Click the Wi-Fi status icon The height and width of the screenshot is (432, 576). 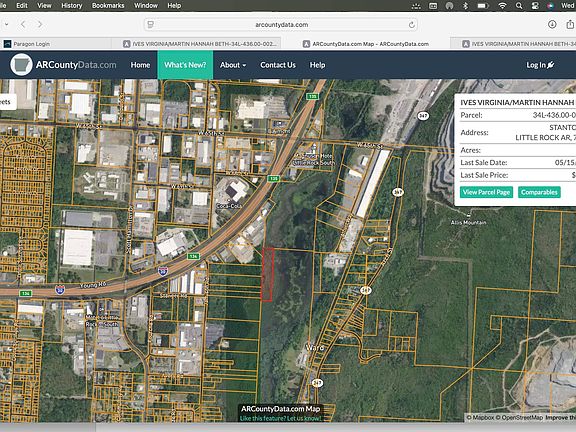[502, 6]
